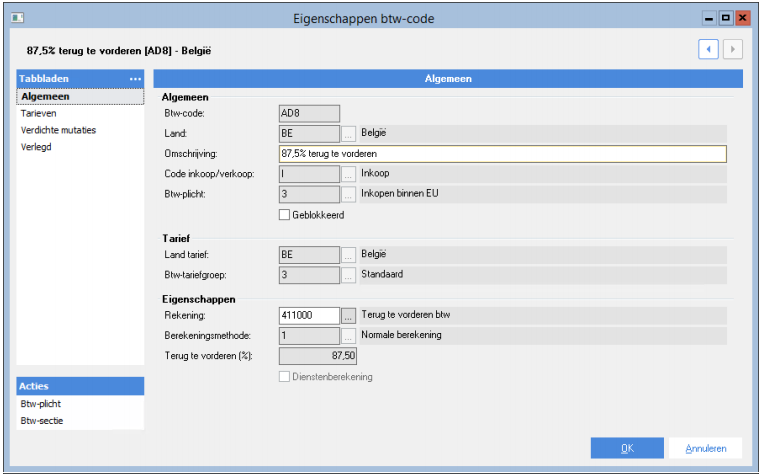Open Land lookup button next to BE
760x474 pixels.
tap(348, 134)
